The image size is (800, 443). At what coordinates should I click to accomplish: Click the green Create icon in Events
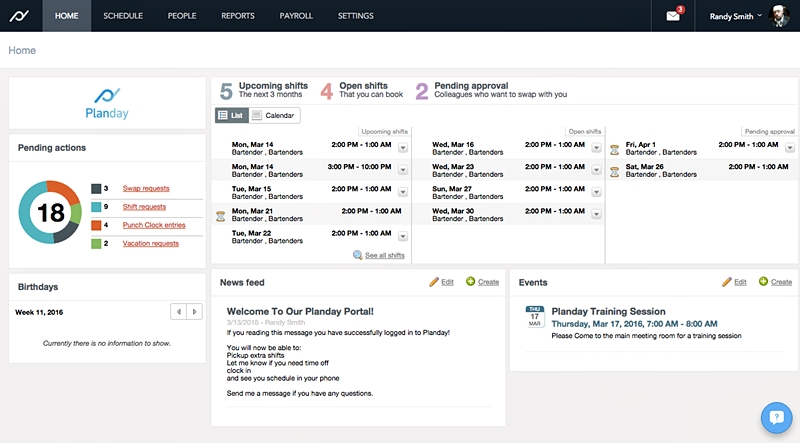(x=764, y=282)
